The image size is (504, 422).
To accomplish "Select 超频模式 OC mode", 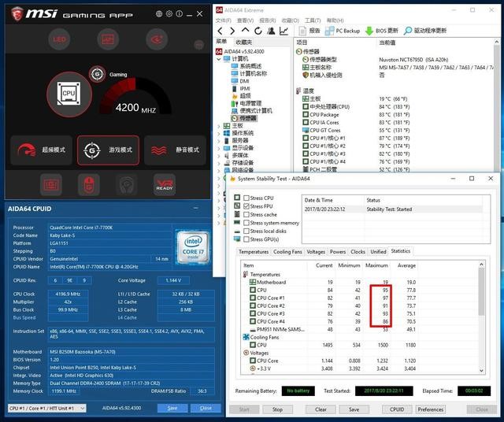I will point(41,150).
